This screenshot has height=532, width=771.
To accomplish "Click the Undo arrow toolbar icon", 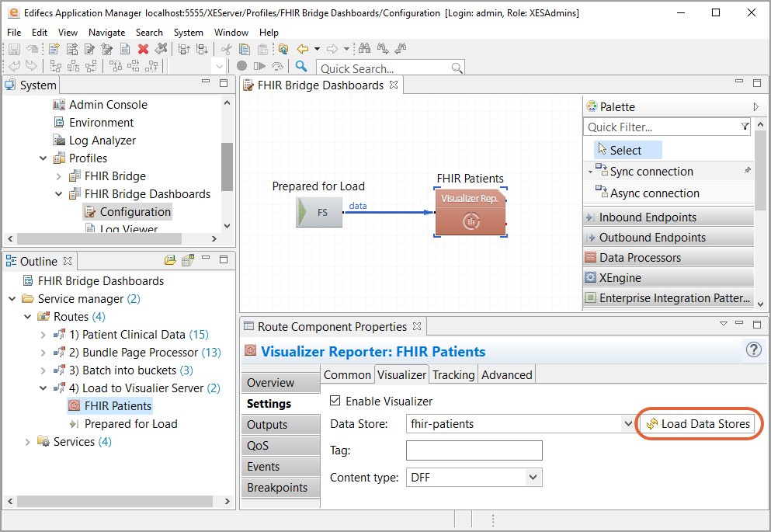I will [14, 66].
